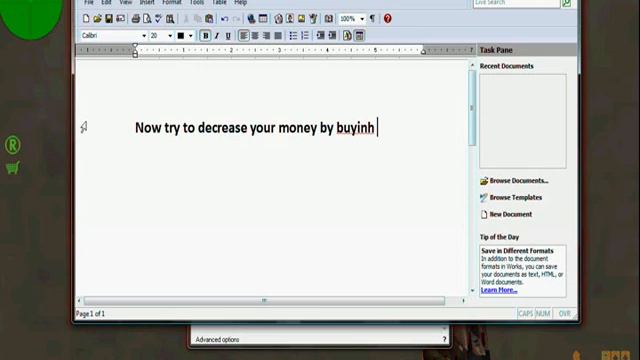Open the Calibri font name dropdown

point(144,36)
